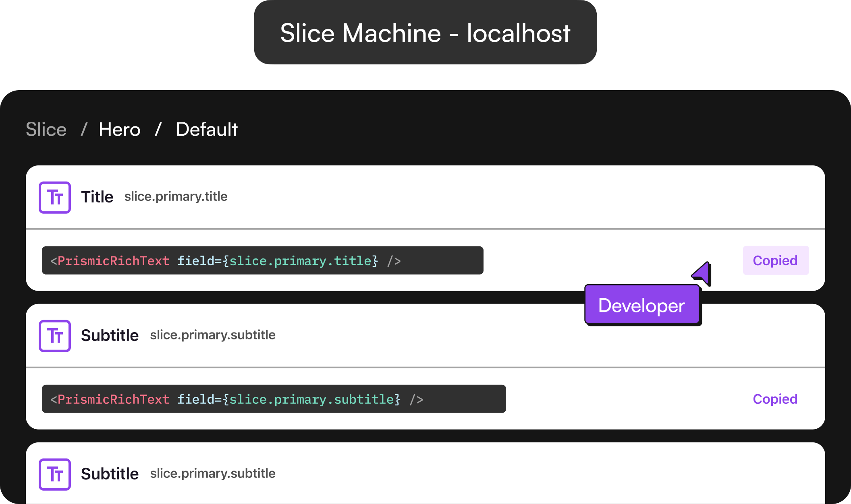The image size is (851, 504).
Task: Click the first Subtitle rich text icon
Action: tap(55, 336)
